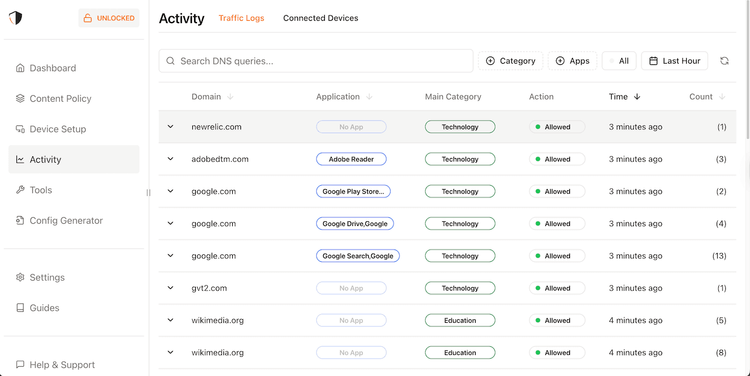Sort by the Time column arrow

[637, 97]
